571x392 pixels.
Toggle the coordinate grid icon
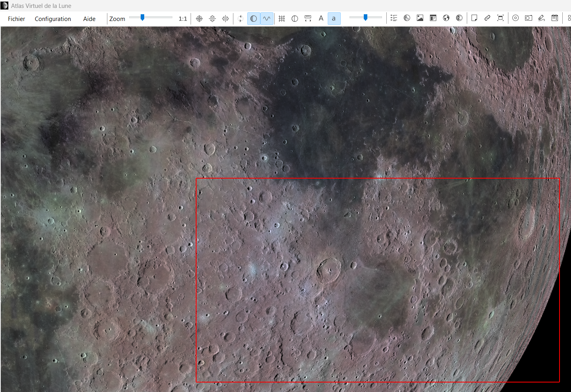(x=282, y=19)
